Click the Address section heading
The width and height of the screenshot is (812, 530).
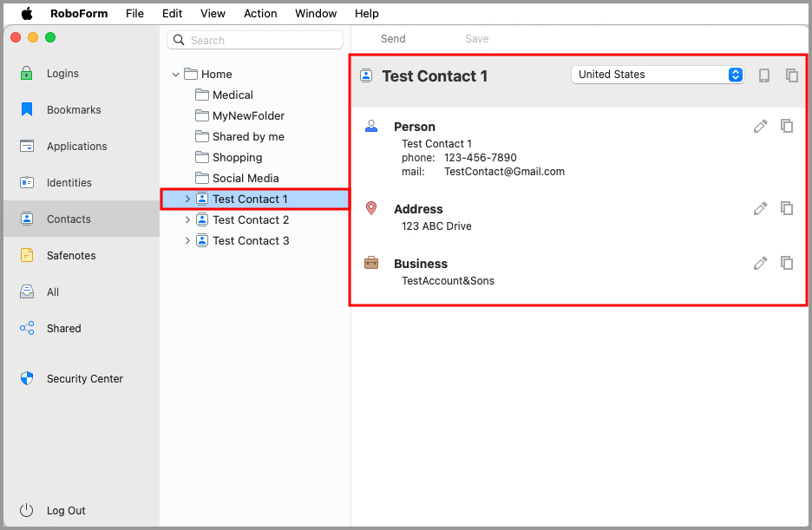pos(418,209)
